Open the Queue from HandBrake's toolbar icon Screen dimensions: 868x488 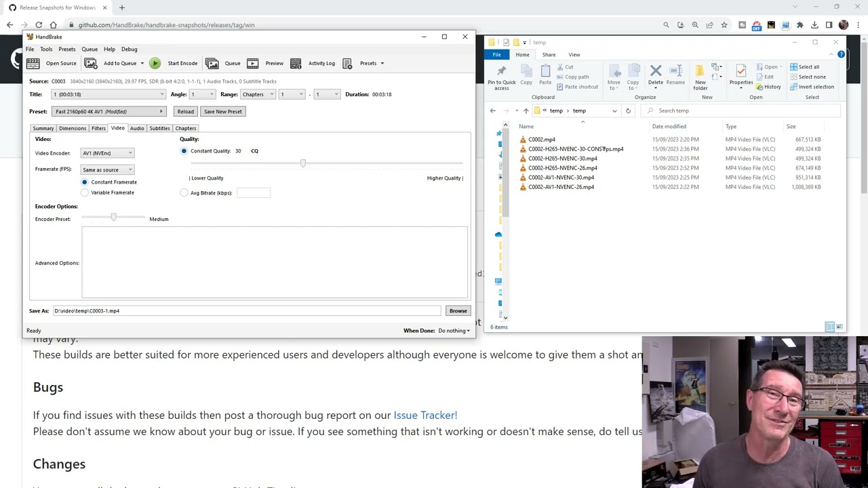pyautogui.click(x=212, y=63)
